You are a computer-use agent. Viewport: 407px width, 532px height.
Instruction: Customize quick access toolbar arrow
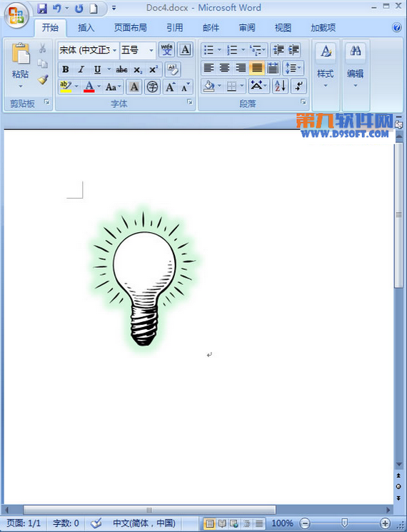[114, 8]
